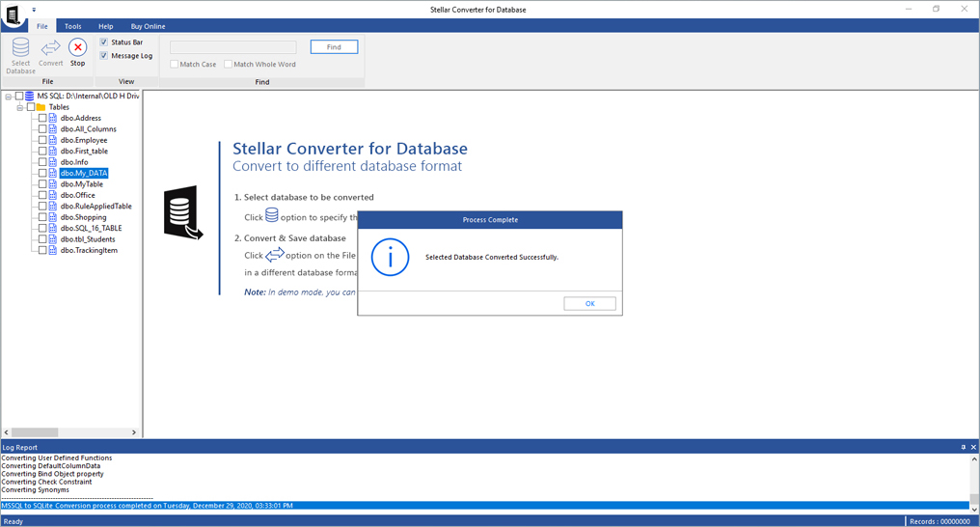This screenshot has width=980, height=527.
Task: Click Log Report scroll down arrow
Action: tap(974, 509)
